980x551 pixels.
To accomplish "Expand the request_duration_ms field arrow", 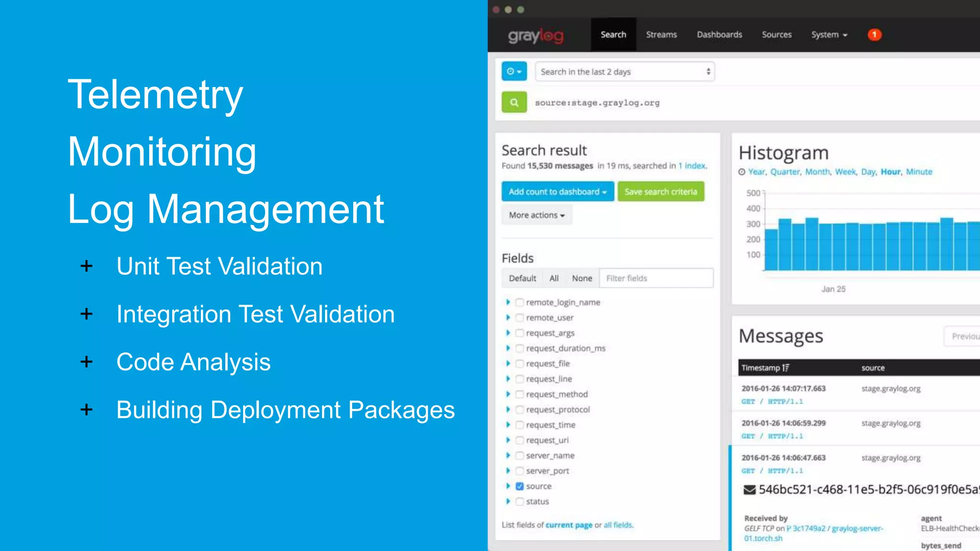I will (508, 348).
